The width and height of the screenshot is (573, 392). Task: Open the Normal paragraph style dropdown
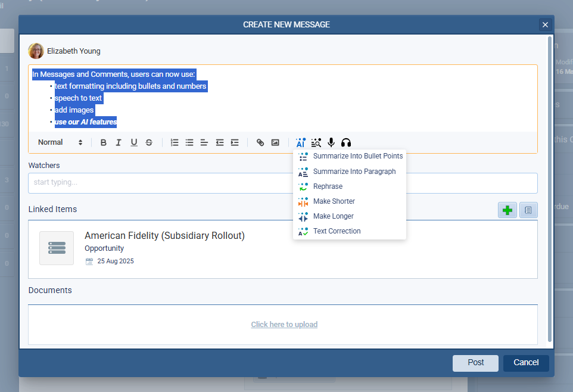click(60, 142)
